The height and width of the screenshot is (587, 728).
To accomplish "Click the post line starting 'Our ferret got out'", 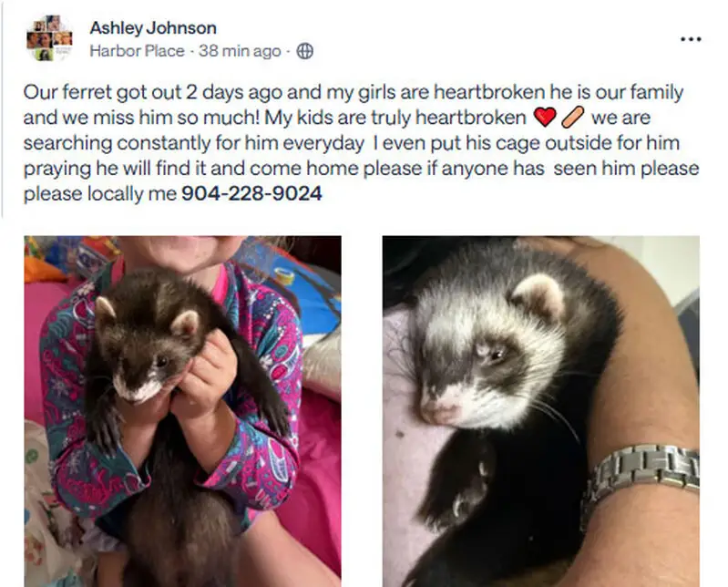I will (353, 92).
